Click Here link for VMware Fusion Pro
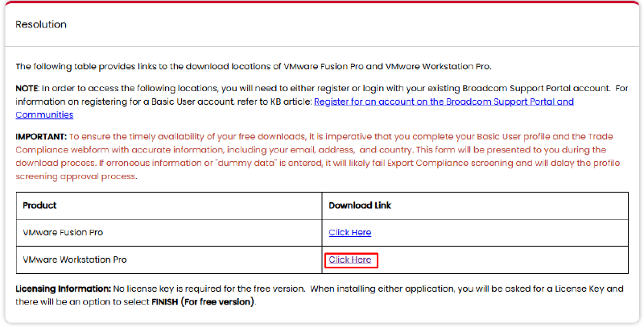644x328 pixels. click(350, 232)
